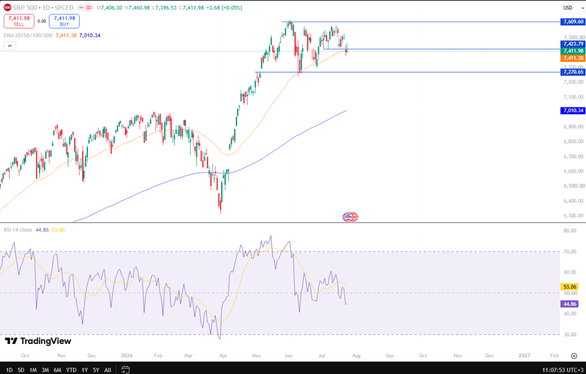Click the BUY 7,411.98 button

[x=64, y=21]
